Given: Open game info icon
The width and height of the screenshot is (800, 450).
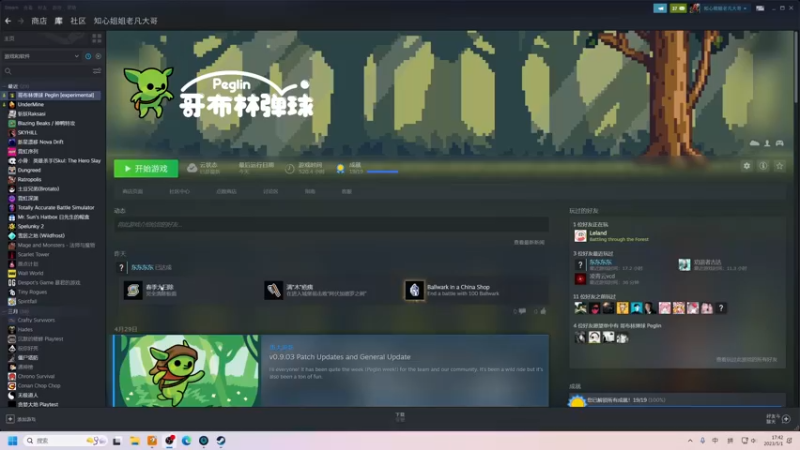Looking at the screenshot, I should click(x=763, y=166).
